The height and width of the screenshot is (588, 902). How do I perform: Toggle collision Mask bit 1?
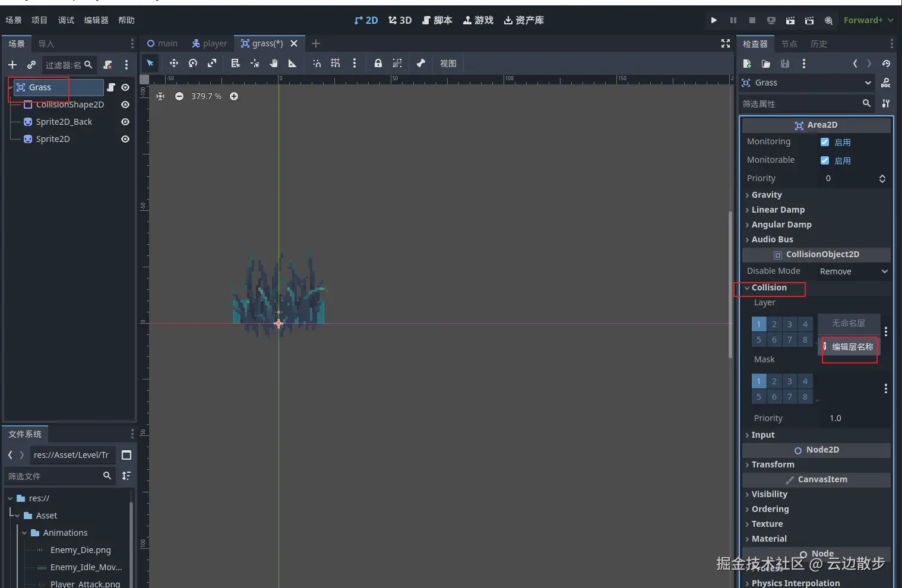[759, 381]
